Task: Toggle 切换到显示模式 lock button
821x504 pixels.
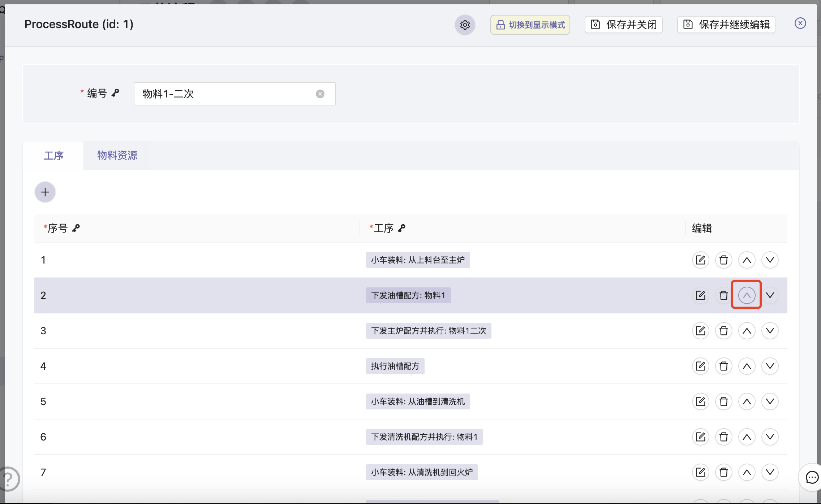Action: 530,25
